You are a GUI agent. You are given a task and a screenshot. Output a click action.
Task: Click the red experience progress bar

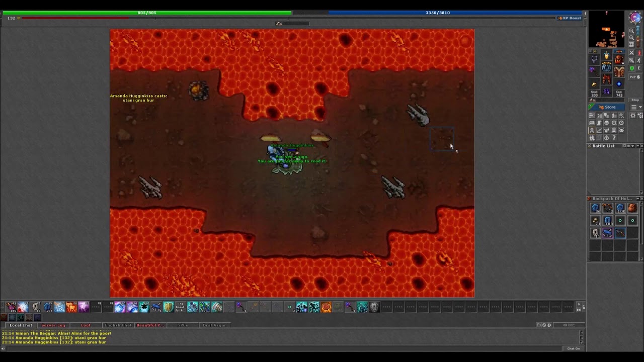pyautogui.click(x=289, y=18)
